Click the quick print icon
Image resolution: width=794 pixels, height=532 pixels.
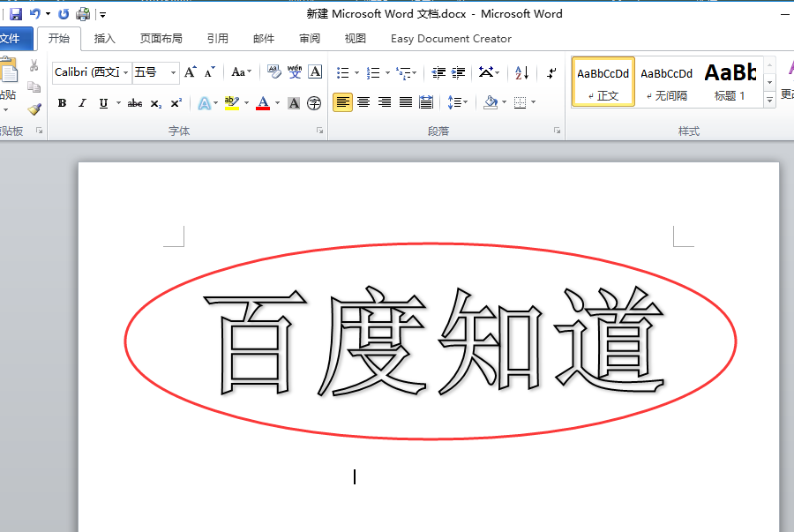[83, 14]
